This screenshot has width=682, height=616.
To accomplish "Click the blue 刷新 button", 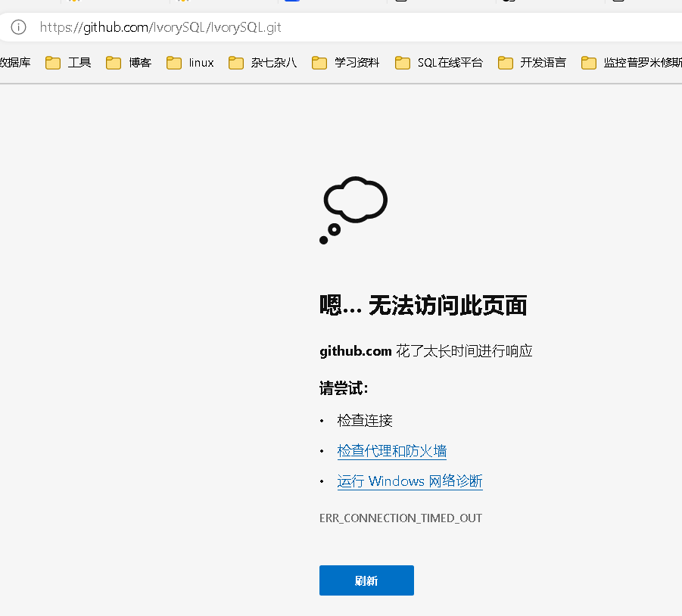I will (366, 580).
